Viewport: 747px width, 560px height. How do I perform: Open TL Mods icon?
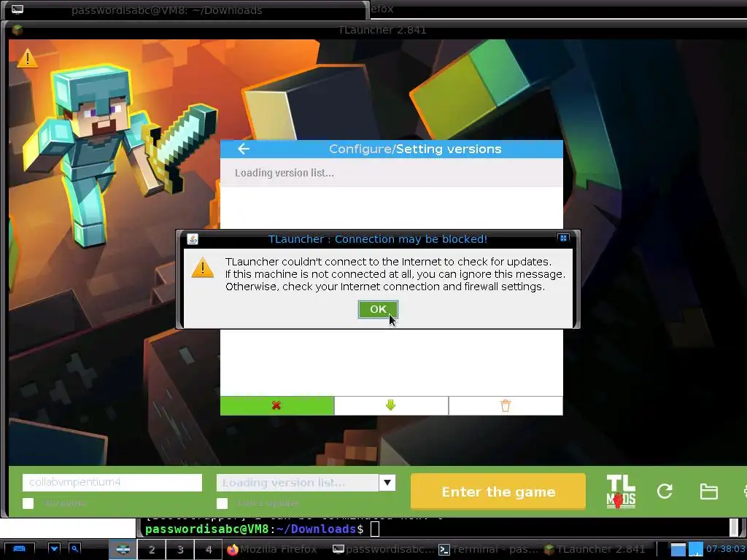[x=621, y=491]
